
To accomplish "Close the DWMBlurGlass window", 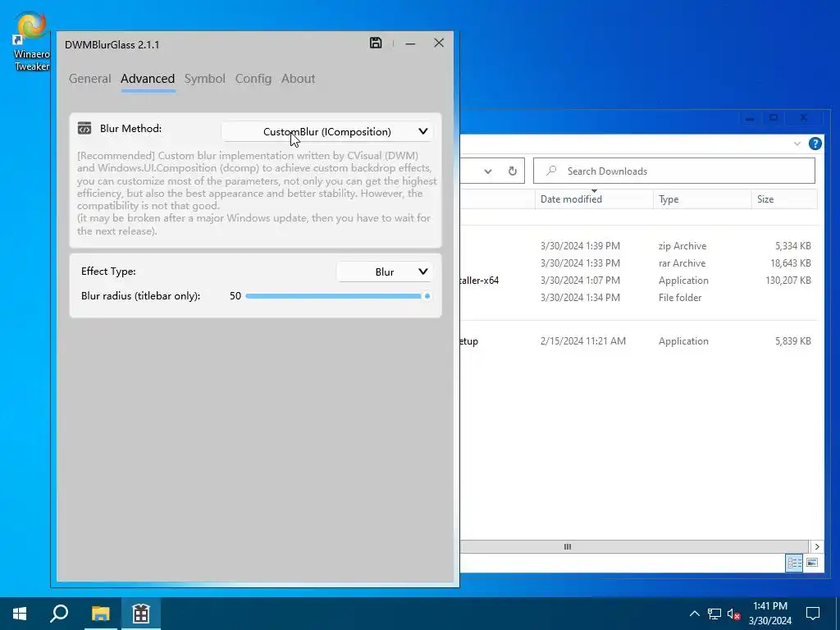I will coord(439,43).
